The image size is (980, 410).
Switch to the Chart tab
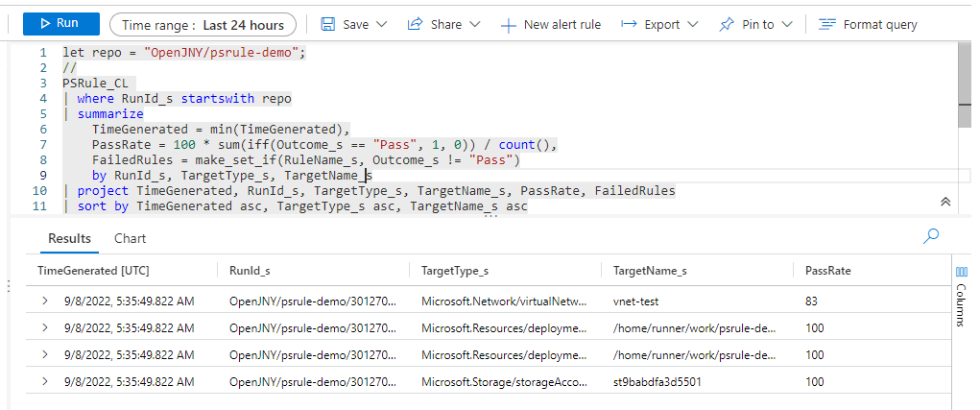pos(130,238)
